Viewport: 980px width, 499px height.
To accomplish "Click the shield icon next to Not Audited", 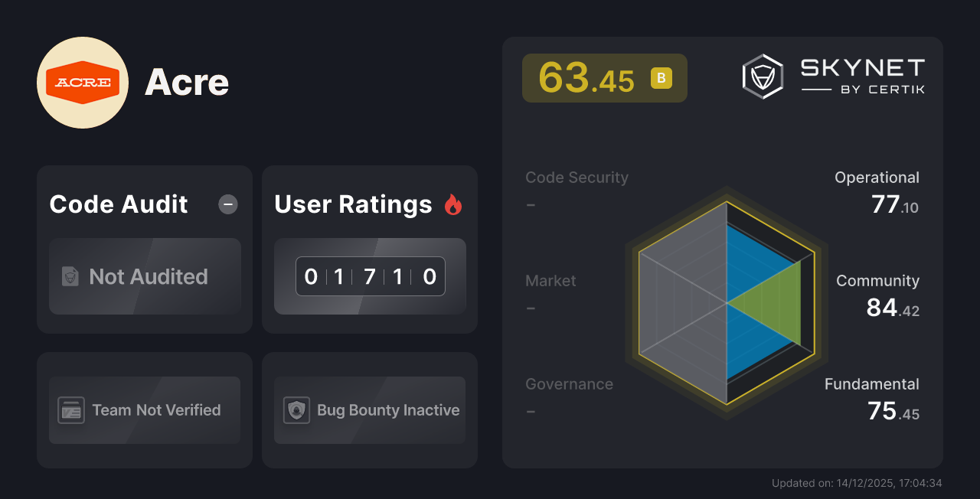I will click(x=70, y=277).
